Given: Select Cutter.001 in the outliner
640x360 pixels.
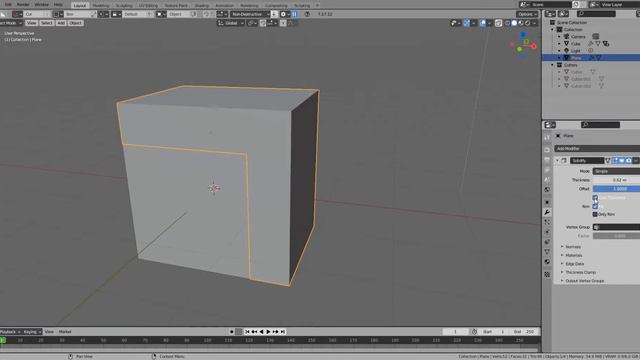Looking at the screenshot, I should 580,79.
